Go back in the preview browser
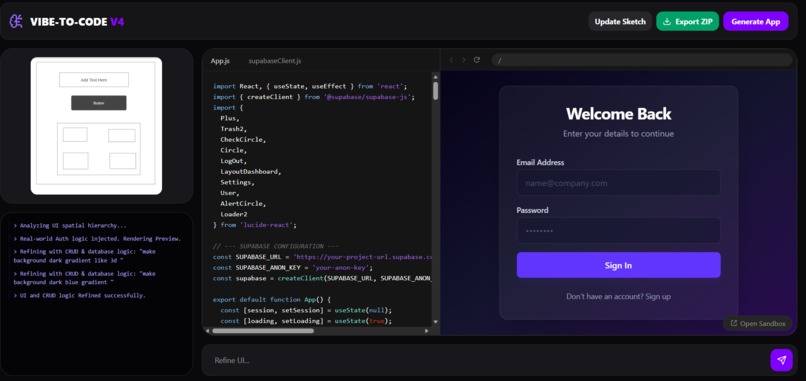 click(x=451, y=60)
